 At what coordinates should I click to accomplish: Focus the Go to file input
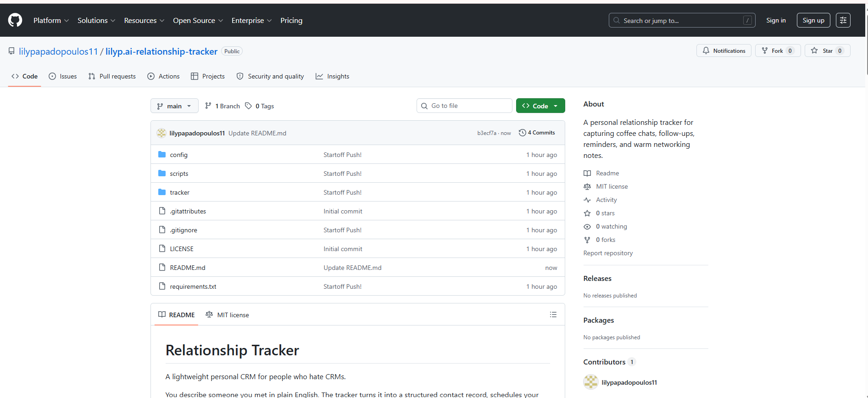tap(464, 106)
